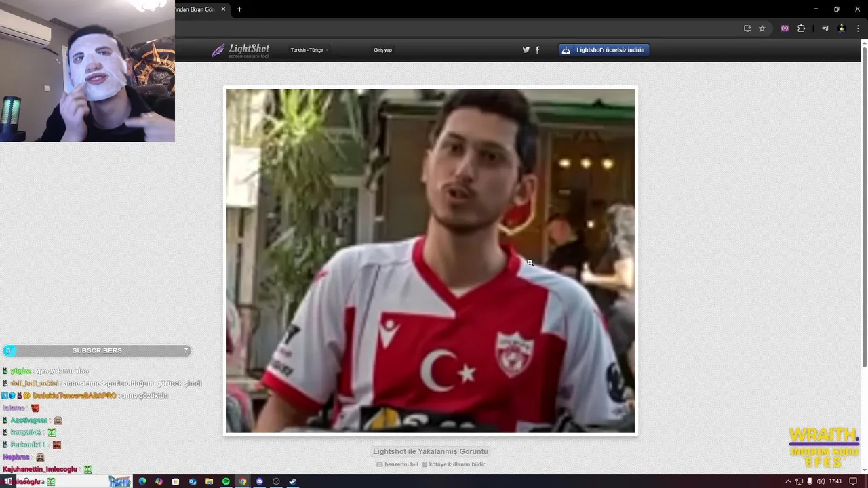Click Lightshot'ı ücretsiz indirin download button
This screenshot has height=488, width=868.
(x=604, y=50)
